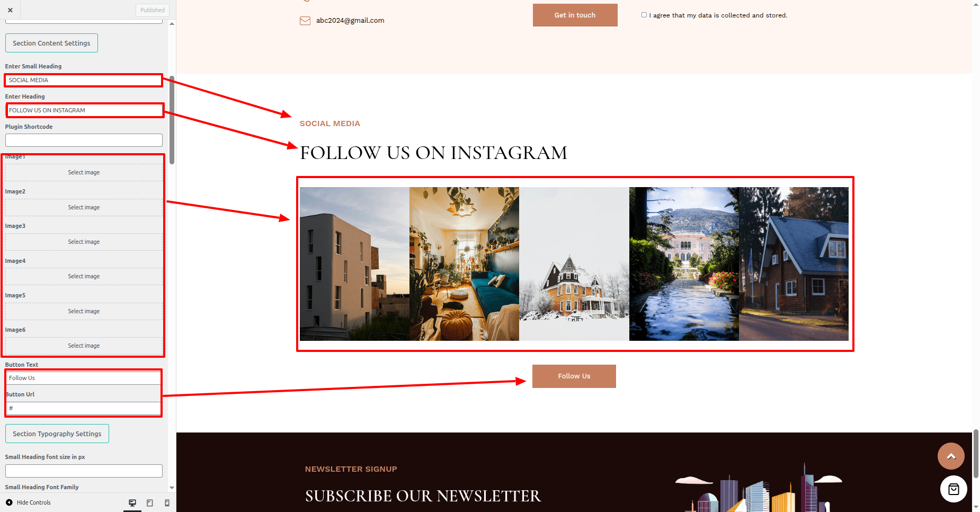Click the Plugin Shortcode input field

point(84,140)
